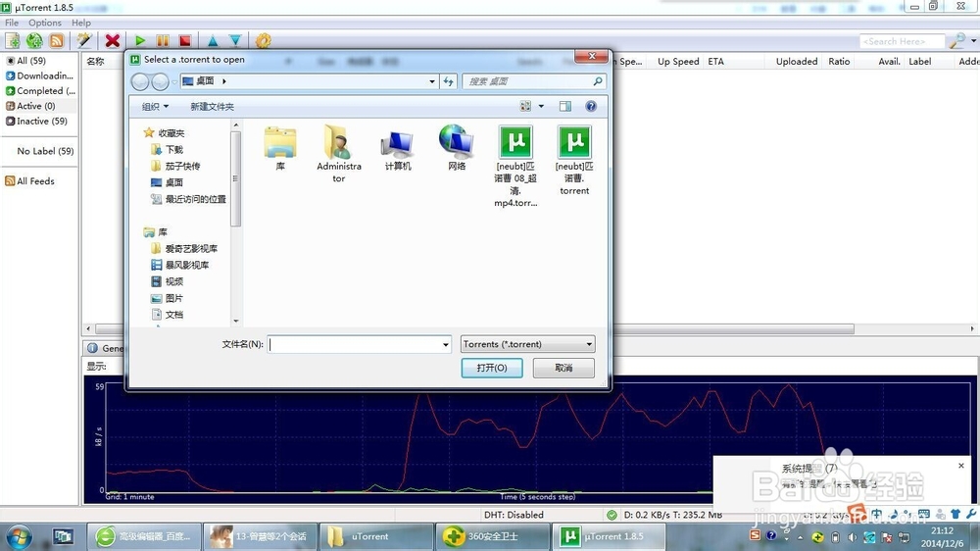Screen dimensions: 980x551
Task: Expand the address bar path dropdown
Action: [432, 81]
